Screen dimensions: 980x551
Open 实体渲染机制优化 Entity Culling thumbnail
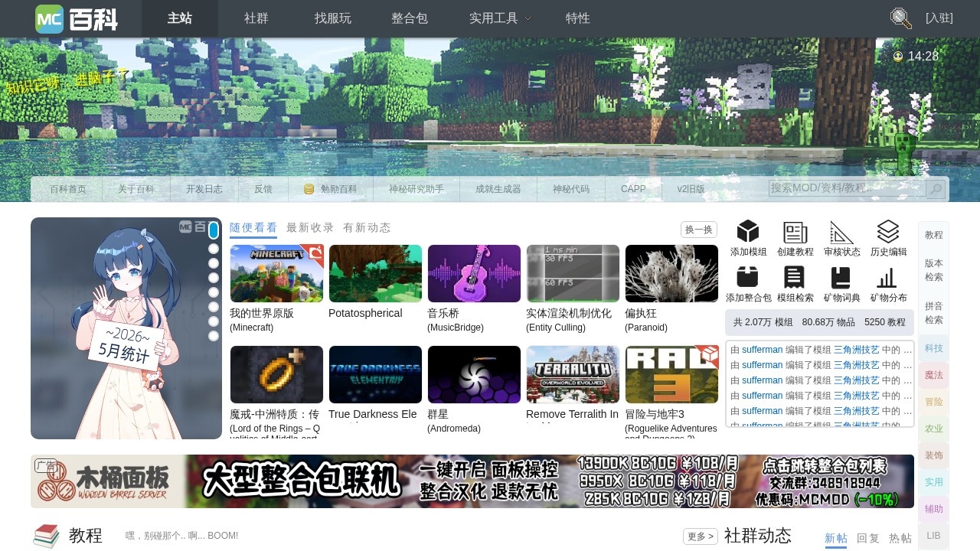[573, 273]
